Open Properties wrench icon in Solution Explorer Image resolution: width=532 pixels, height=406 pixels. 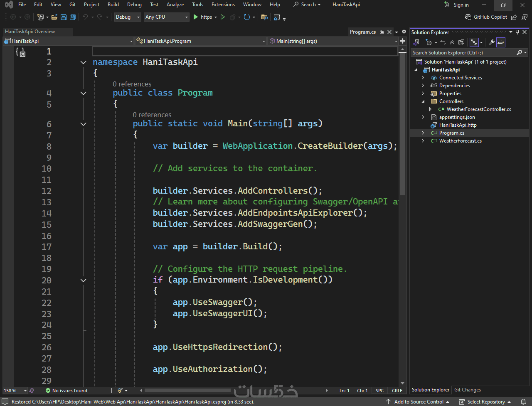[x=491, y=42]
